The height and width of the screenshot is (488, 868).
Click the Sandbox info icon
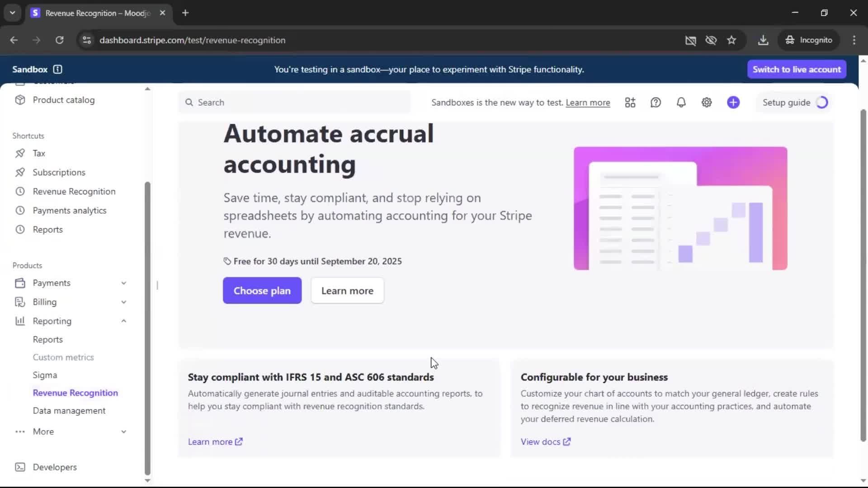57,69
